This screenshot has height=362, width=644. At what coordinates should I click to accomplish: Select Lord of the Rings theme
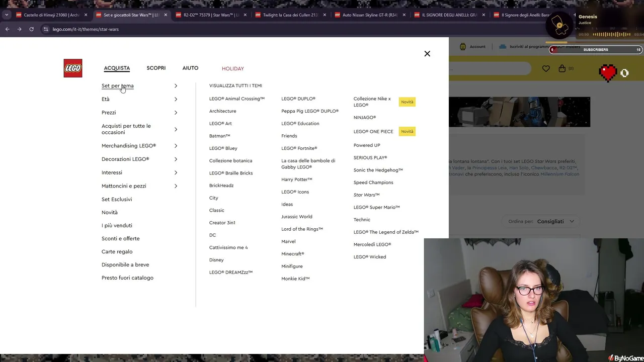coord(302,229)
